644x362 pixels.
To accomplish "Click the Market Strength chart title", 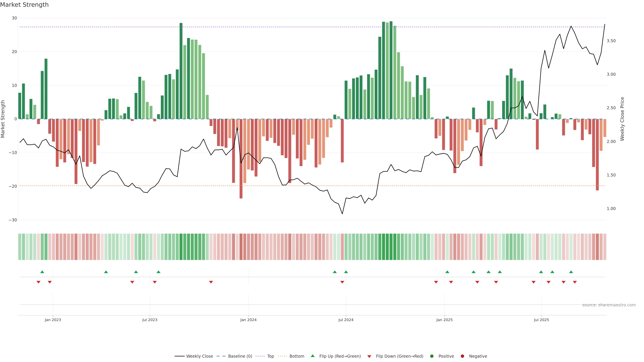I will (x=24, y=5).
